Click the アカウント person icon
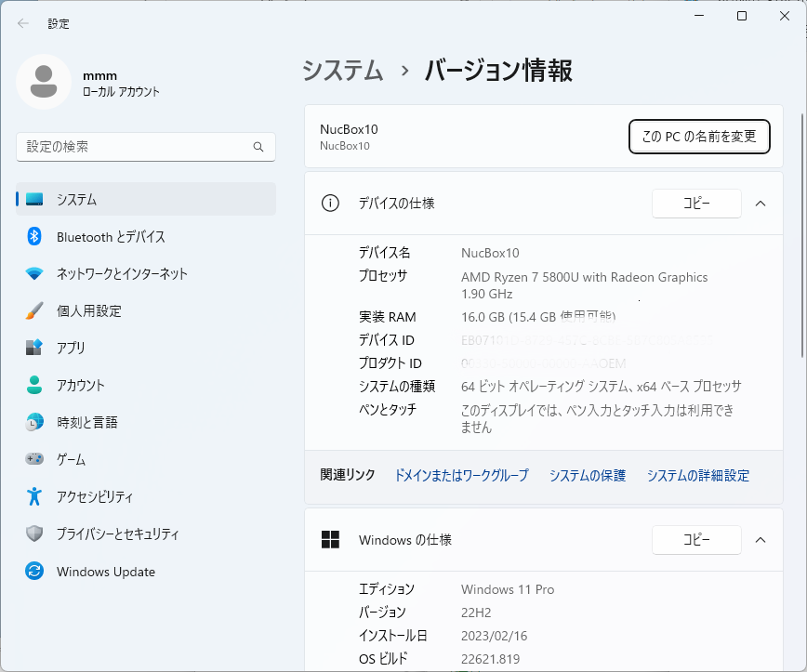The image size is (807, 672). (34, 385)
